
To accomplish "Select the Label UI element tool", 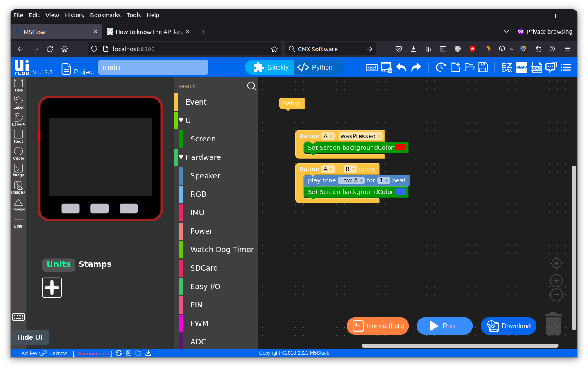I will click(18, 102).
